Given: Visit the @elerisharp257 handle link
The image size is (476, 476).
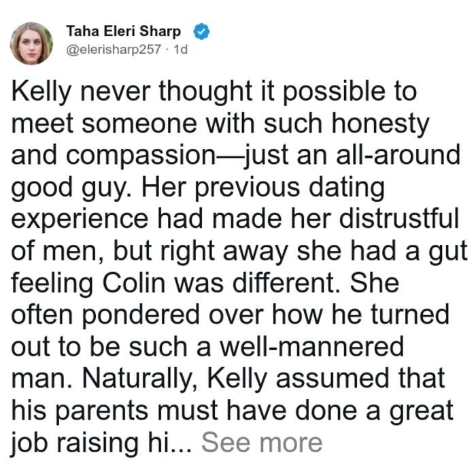Looking at the screenshot, I should 114,49.
